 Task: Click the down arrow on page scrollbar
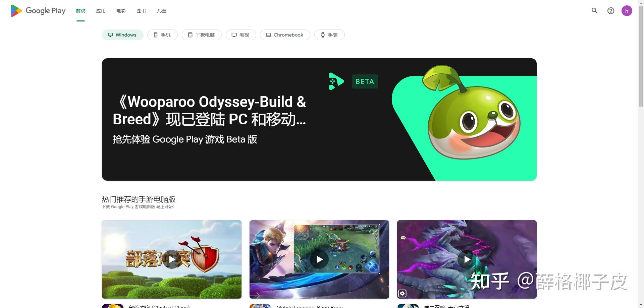coord(641,305)
